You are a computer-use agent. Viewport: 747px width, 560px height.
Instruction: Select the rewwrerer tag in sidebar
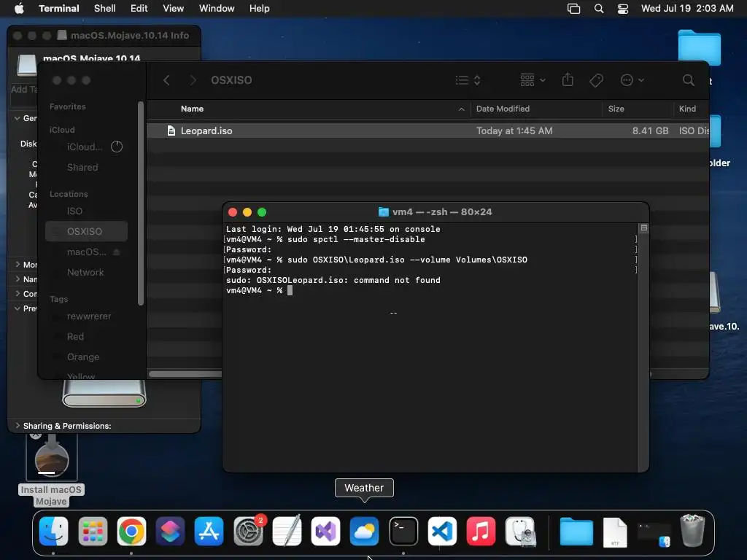[x=88, y=316]
